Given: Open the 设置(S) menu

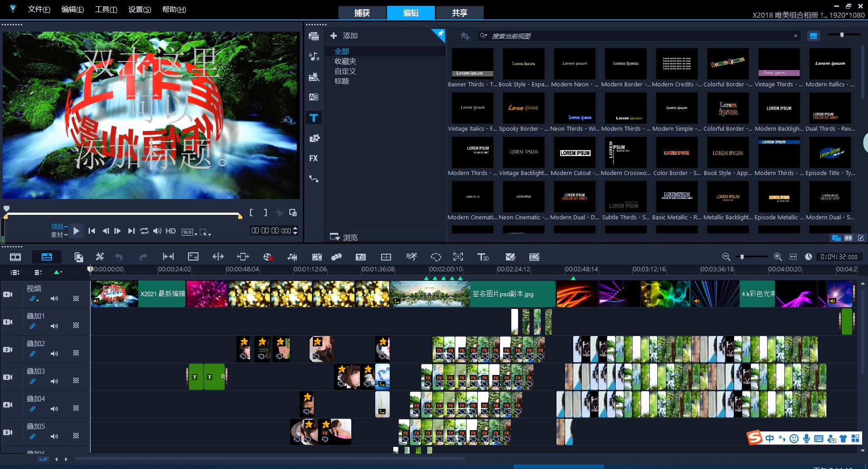Looking at the screenshot, I should point(140,9).
